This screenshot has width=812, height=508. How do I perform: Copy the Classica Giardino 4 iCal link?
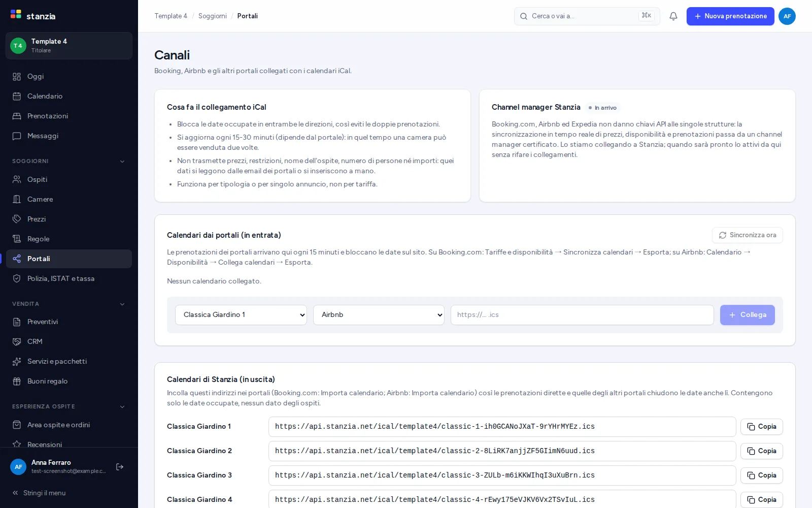click(762, 500)
